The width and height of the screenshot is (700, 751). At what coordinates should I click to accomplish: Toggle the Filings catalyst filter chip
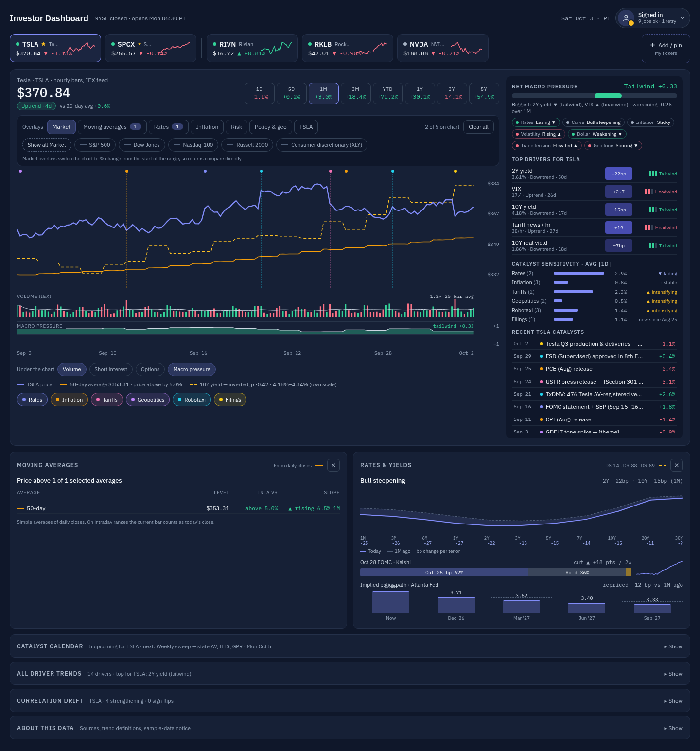230,400
